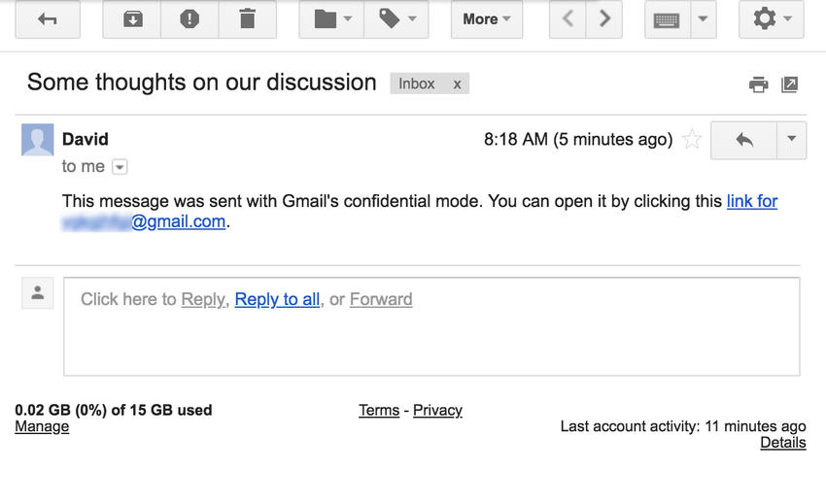Reply to David with arrow button
The height and width of the screenshot is (504, 826).
tap(744, 140)
